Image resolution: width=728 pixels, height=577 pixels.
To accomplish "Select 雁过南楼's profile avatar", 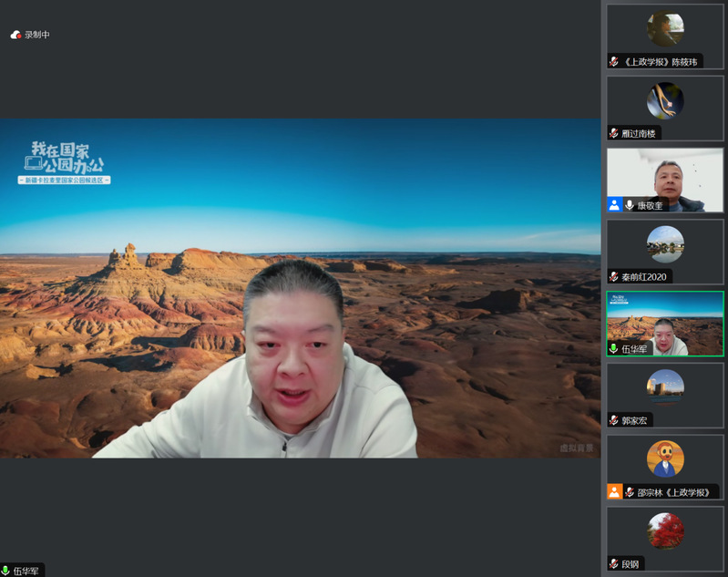I will [x=665, y=100].
